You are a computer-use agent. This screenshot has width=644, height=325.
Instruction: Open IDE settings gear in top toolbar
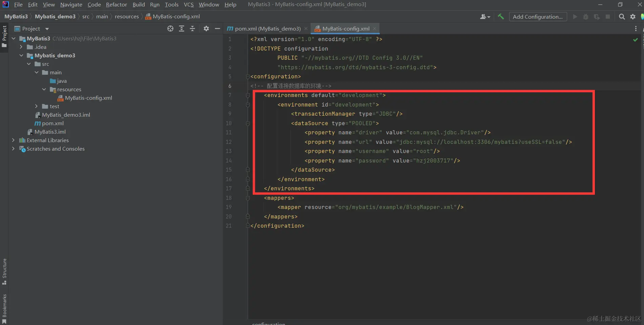pyautogui.click(x=633, y=17)
